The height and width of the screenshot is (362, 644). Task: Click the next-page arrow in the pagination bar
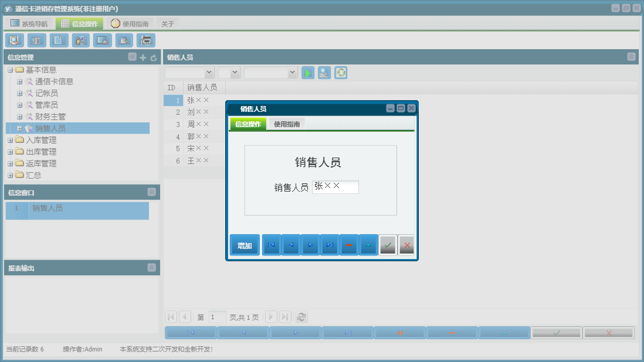coord(271,316)
